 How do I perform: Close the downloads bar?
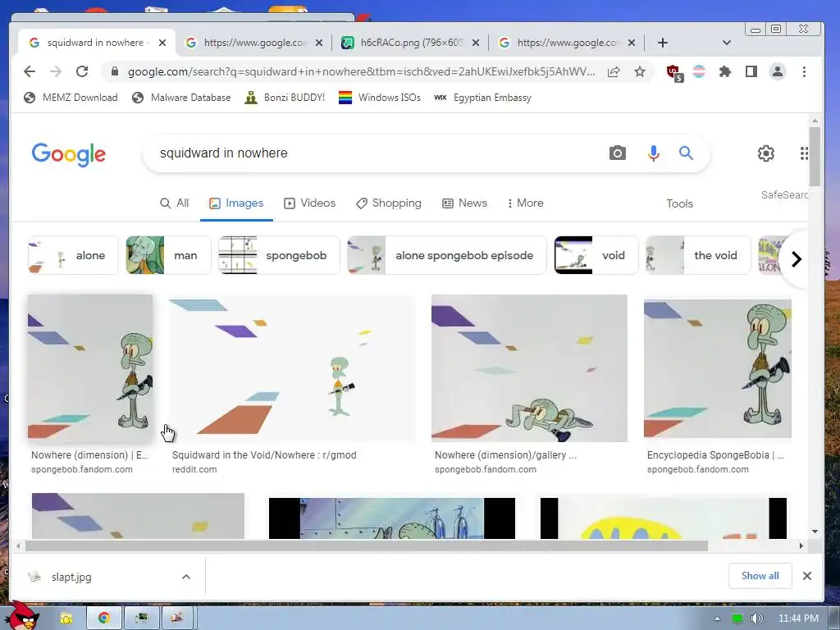click(807, 576)
